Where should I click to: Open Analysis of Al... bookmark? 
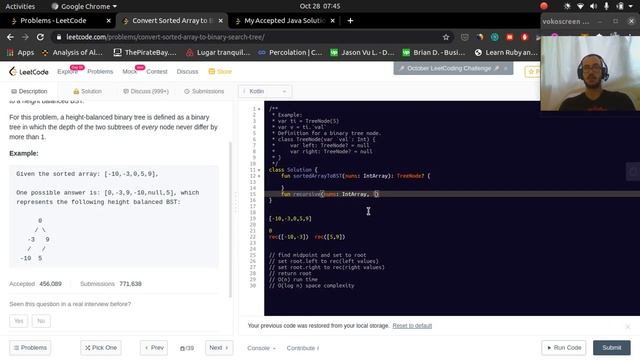point(72,53)
